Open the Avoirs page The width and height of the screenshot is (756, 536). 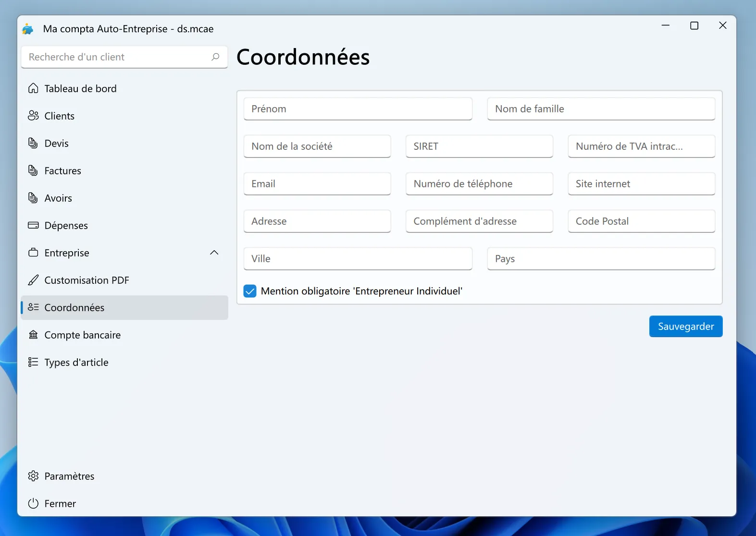click(124, 198)
